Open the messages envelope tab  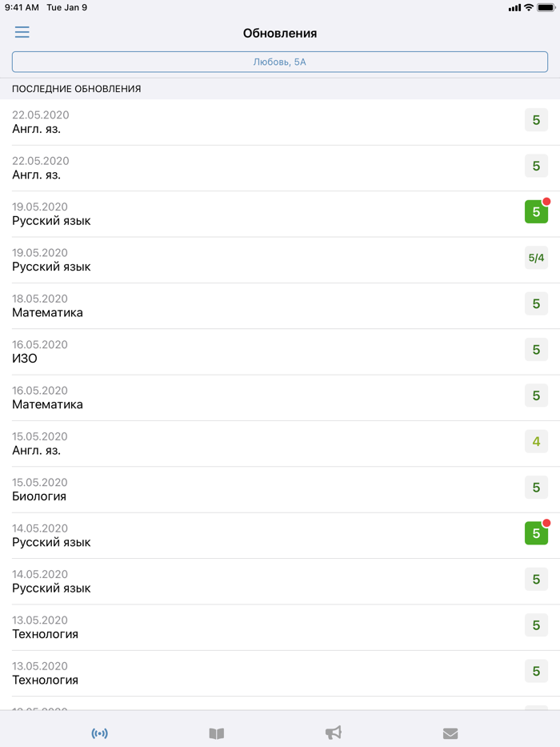[x=450, y=733]
